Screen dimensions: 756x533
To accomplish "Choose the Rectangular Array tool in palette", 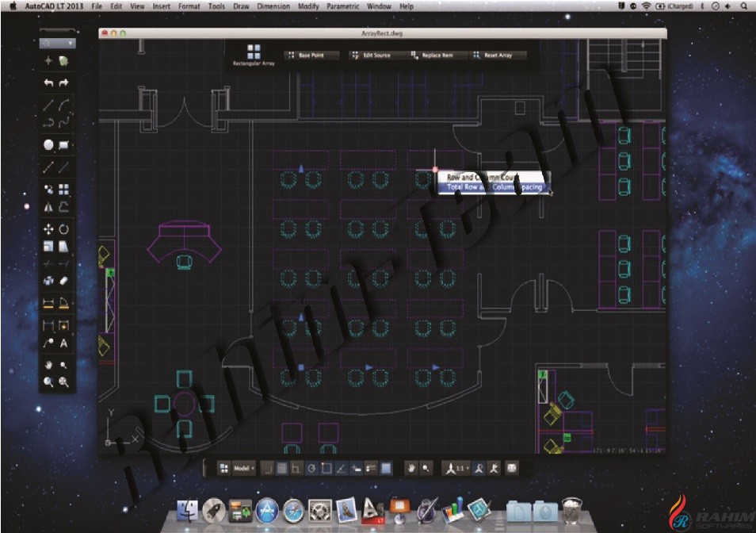I will pos(63,189).
